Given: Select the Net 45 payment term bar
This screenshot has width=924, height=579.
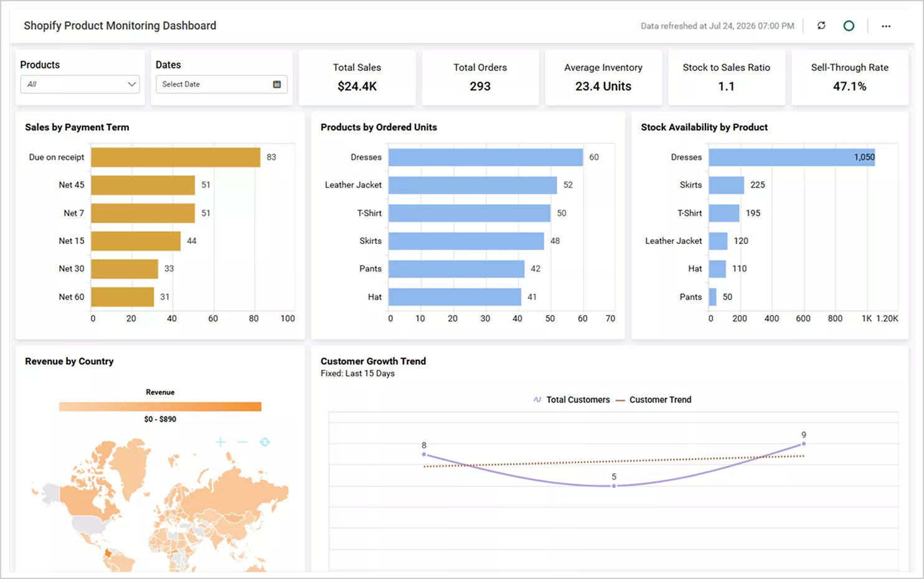Looking at the screenshot, I should pos(143,185).
